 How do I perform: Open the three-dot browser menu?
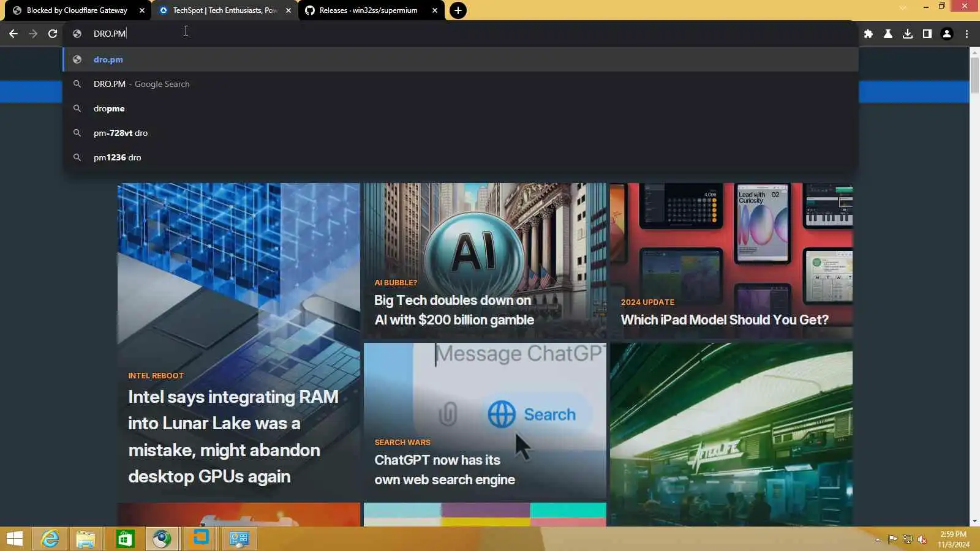coord(967,34)
